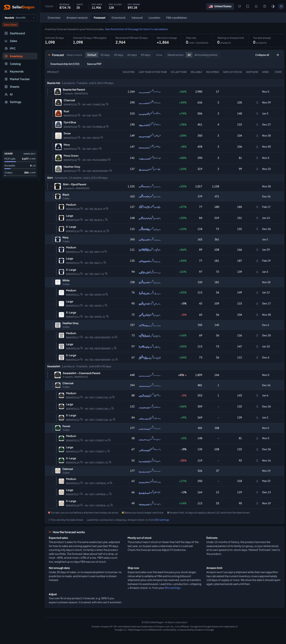Switch to the Overview tab
This screenshot has width=286, height=644.
point(54,18)
